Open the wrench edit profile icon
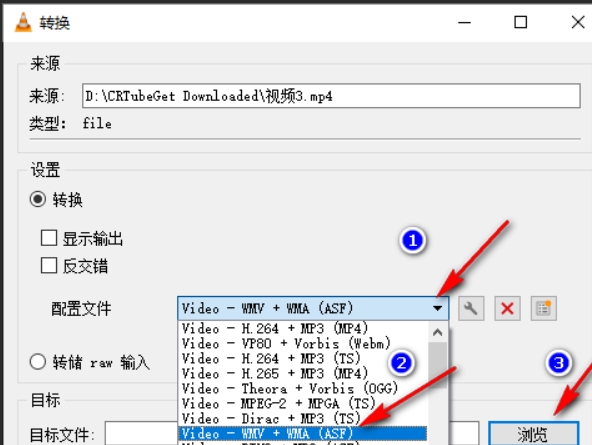 point(471,308)
